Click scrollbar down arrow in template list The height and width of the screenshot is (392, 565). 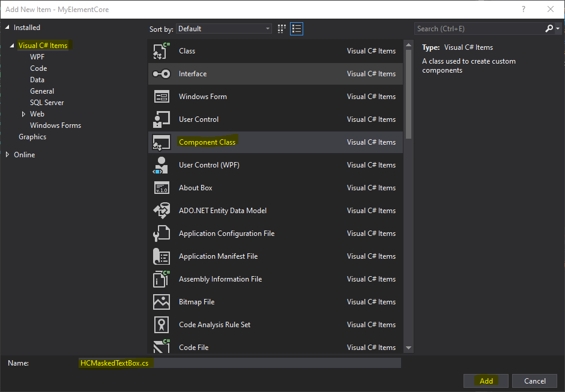point(409,347)
